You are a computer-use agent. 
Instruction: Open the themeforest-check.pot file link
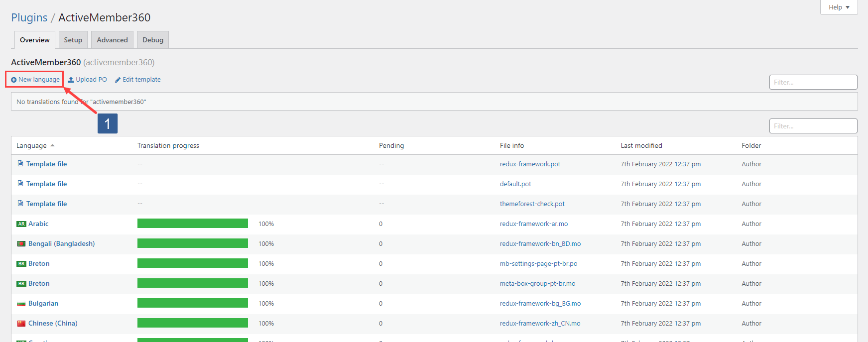(532, 204)
